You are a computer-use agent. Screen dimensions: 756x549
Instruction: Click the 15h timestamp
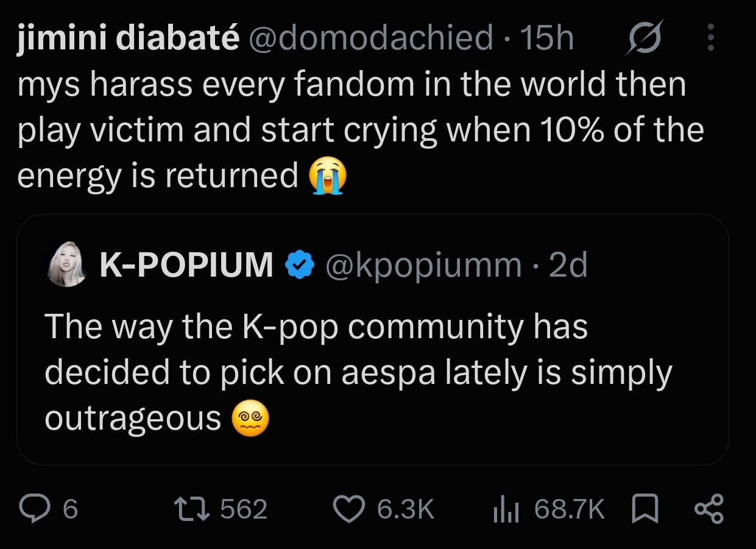[548, 38]
